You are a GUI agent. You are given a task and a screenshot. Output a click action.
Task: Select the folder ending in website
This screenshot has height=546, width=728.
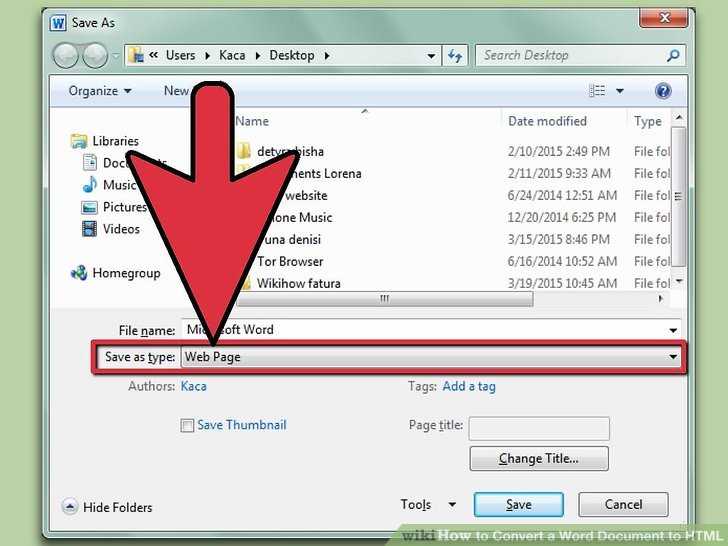click(x=304, y=196)
